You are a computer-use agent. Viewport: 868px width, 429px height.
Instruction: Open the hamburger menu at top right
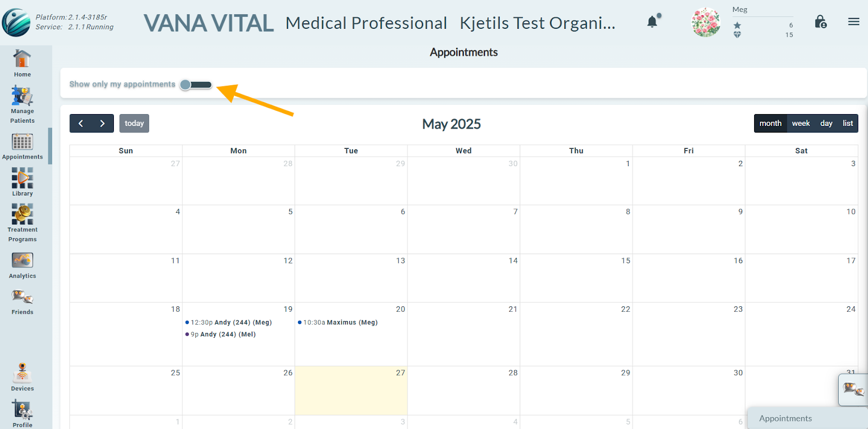click(854, 22)
